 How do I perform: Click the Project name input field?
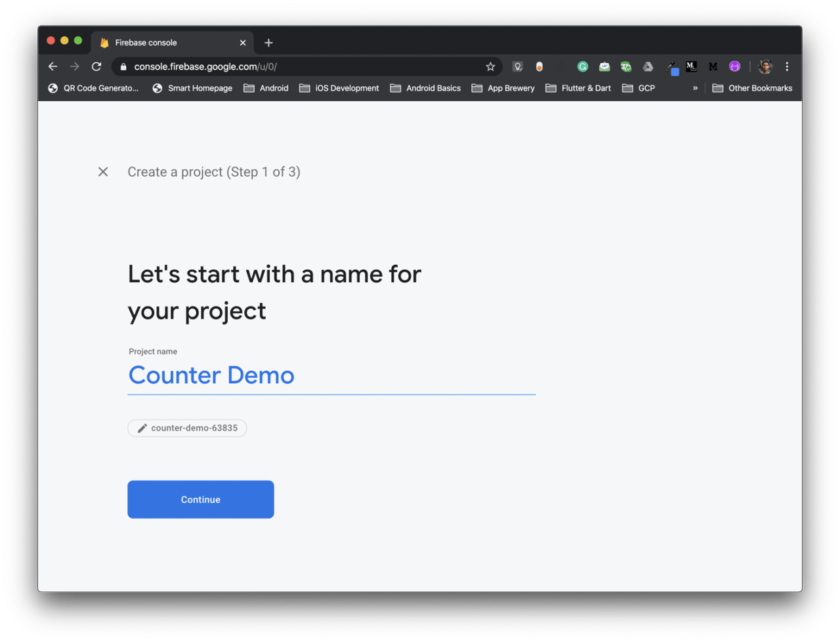click(x=331, y=375)
